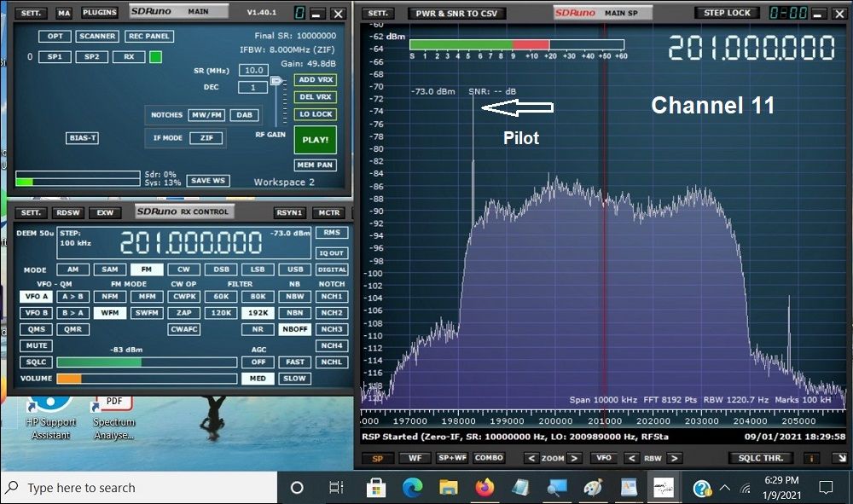Click the Cortana circle icon
The height and width of the screenshot is (504, 853).
(x=297, y=488)
